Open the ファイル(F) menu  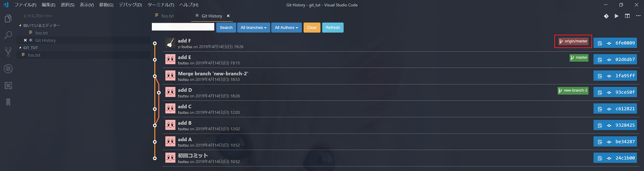pos(25,5)
